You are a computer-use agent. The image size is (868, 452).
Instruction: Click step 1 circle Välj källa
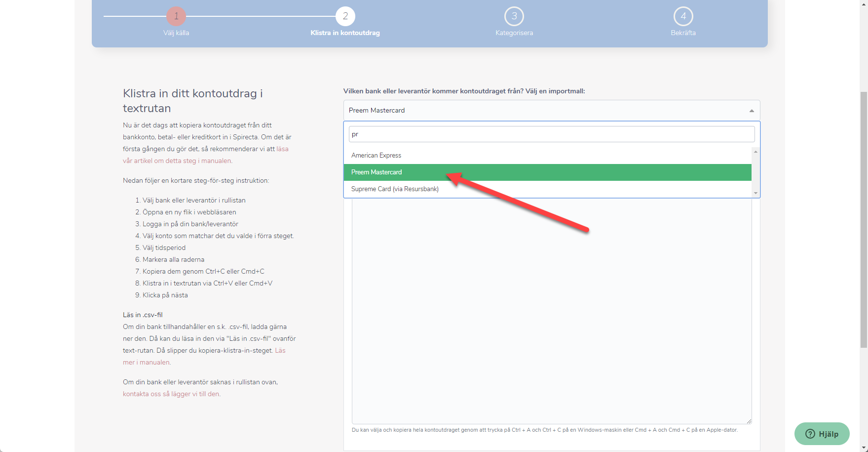tap(176, 16)
